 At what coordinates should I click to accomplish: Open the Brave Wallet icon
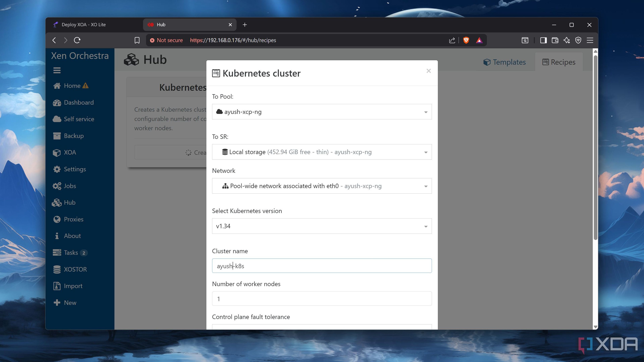555,40
